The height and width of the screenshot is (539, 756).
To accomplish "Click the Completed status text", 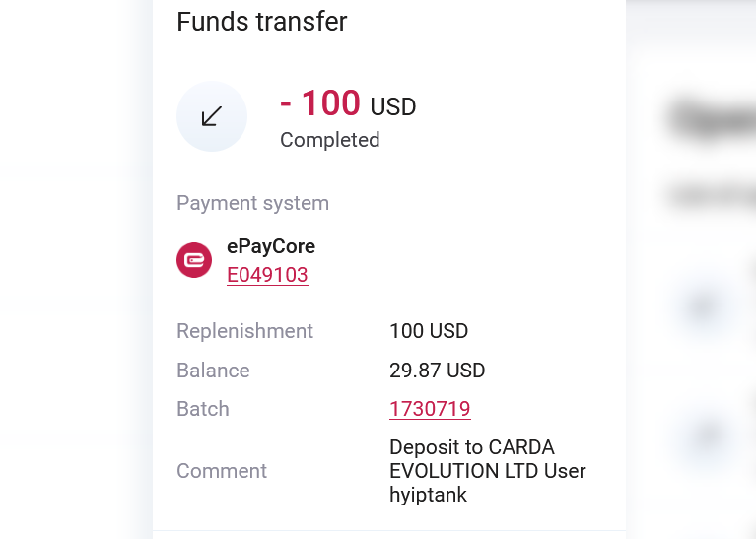I will pos(329,140).
